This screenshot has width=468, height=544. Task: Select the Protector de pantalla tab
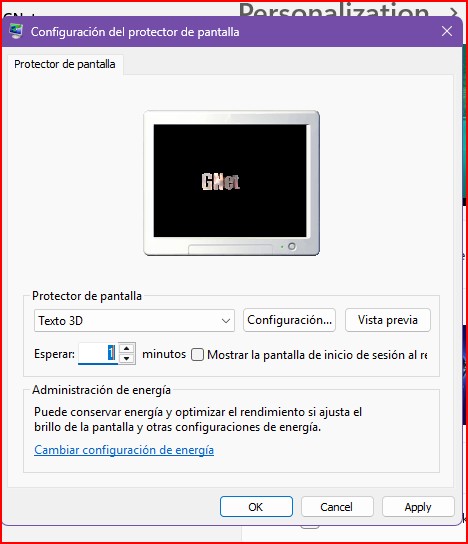coord(65,64)
